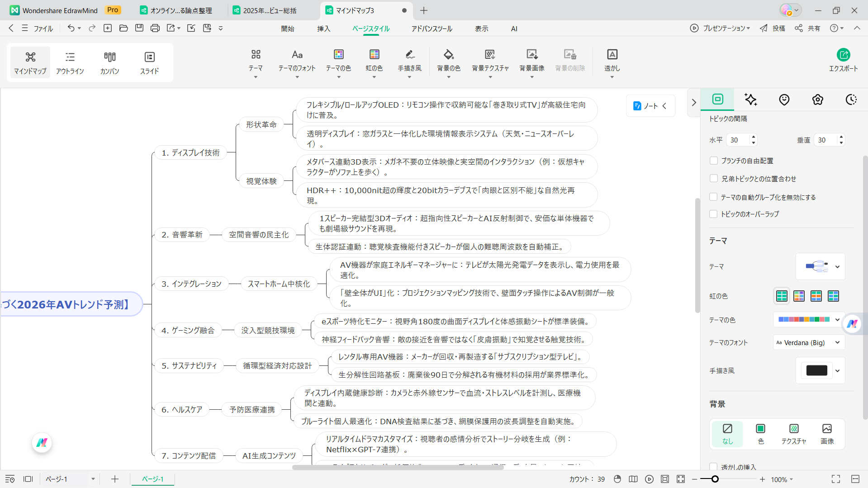
Task: Check sibling topic alignment (兄弟トピックとの位置合わせ)
Action: [714, 179]
